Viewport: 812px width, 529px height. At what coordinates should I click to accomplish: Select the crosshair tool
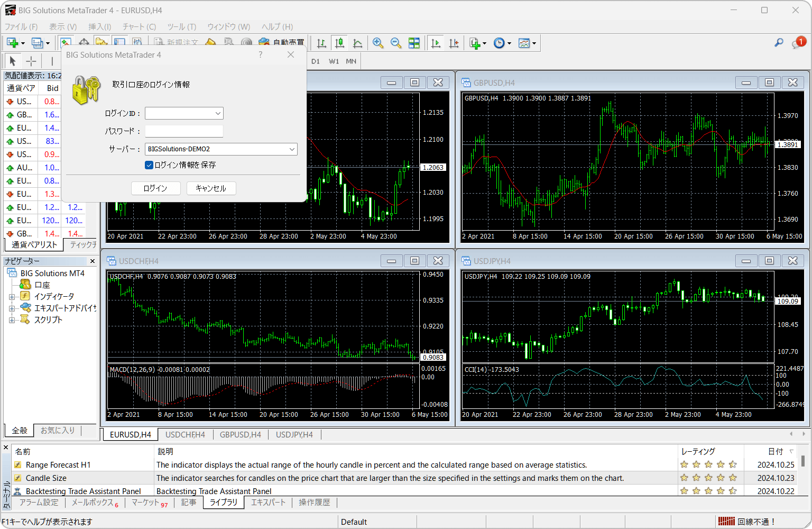pyautogui.click(x=31, y=61)
